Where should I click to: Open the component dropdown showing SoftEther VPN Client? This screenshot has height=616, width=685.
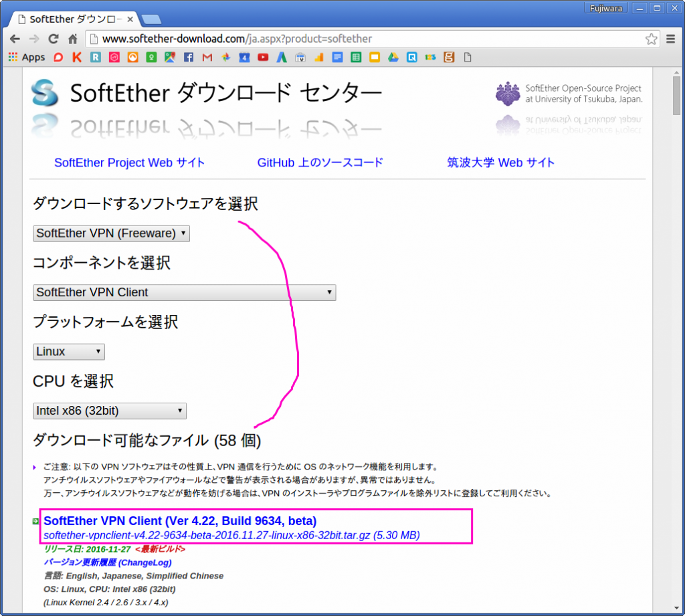185,292
